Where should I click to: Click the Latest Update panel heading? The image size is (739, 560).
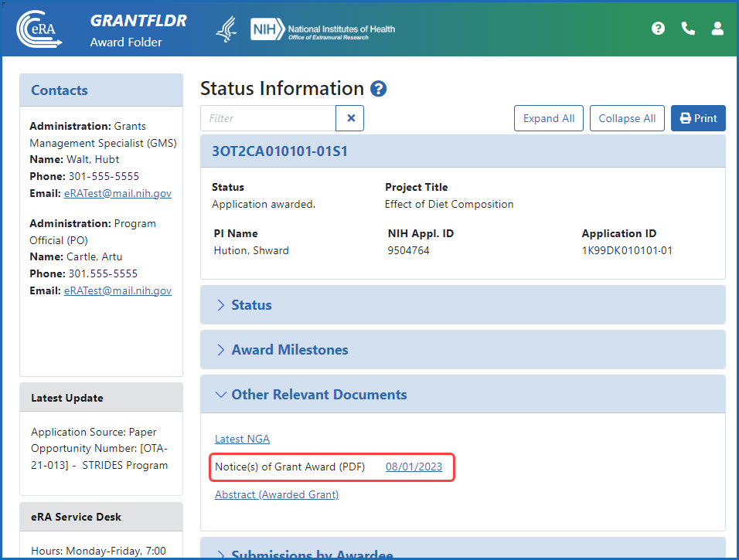(67, 398)
